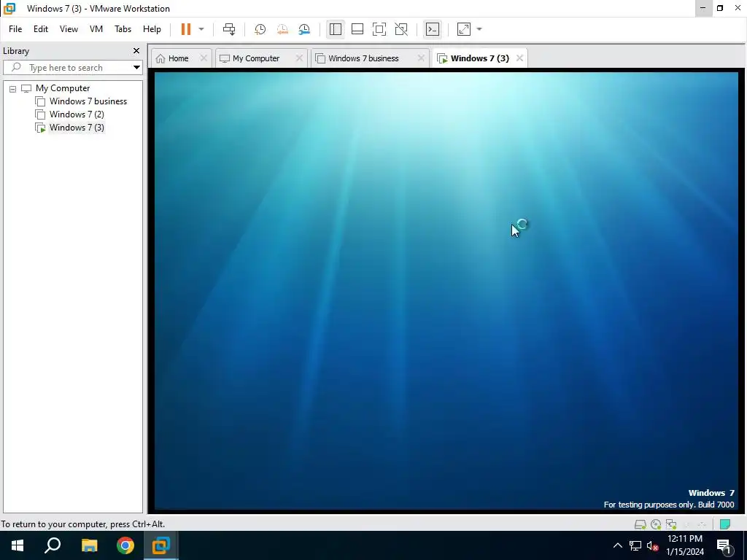This screenshot has width=747, height=560.
Task: Select Windows 7 (2) in the library
Action: 77,114
